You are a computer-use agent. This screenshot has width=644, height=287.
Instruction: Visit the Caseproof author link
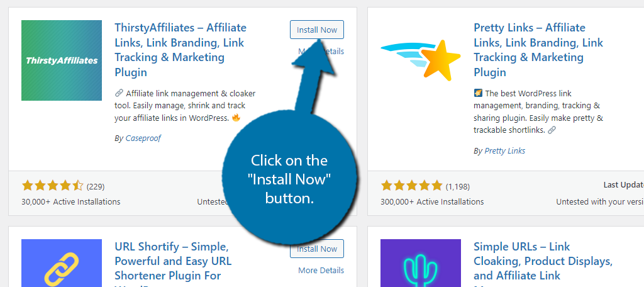[143, 138]
